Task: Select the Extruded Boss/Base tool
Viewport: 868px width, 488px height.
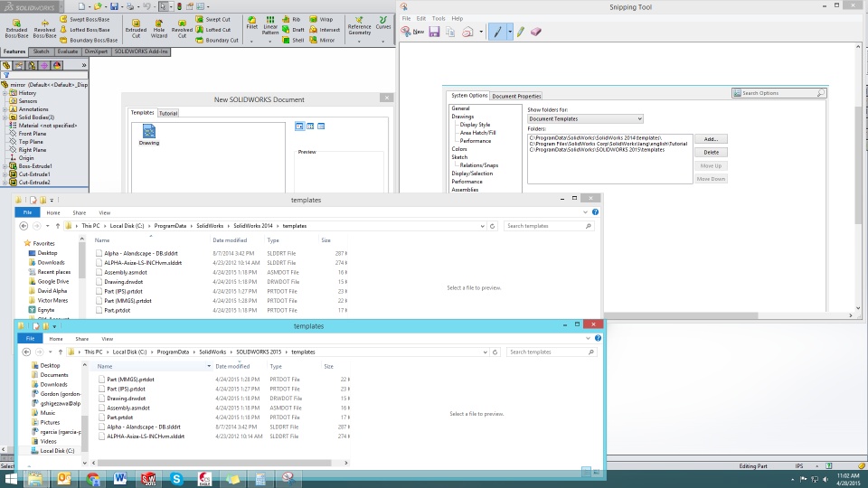Action: [x=16, y=28]
